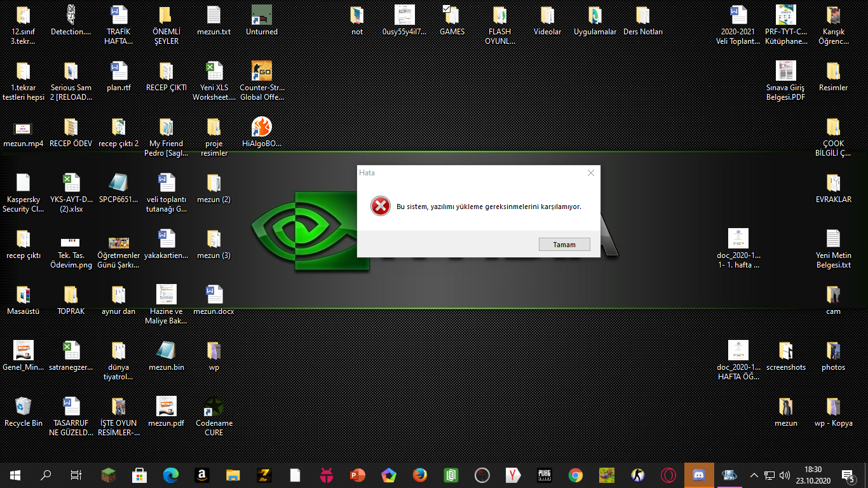Select the GAMES folder on desktop
The height and width of the screenshot is (488, 868).
click(x=452, y=20)
